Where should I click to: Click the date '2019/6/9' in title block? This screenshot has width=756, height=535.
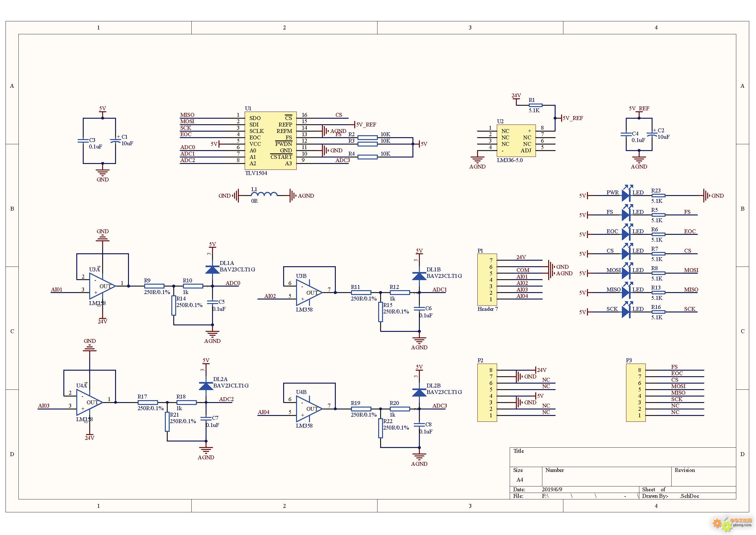tap(552, 489)
